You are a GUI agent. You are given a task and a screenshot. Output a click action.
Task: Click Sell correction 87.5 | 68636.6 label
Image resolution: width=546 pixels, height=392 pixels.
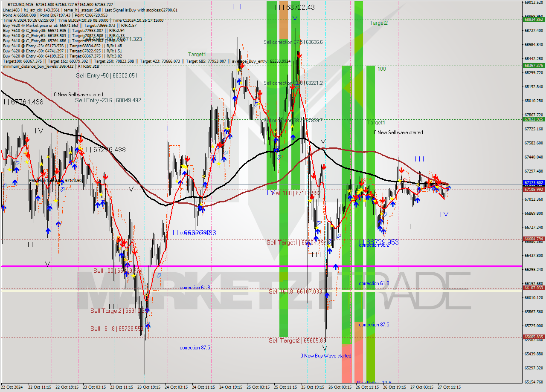293,42
